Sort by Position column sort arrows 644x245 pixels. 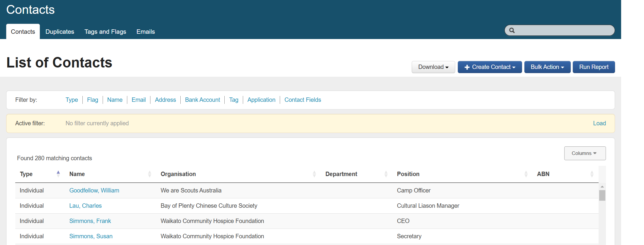pos(526,174)
